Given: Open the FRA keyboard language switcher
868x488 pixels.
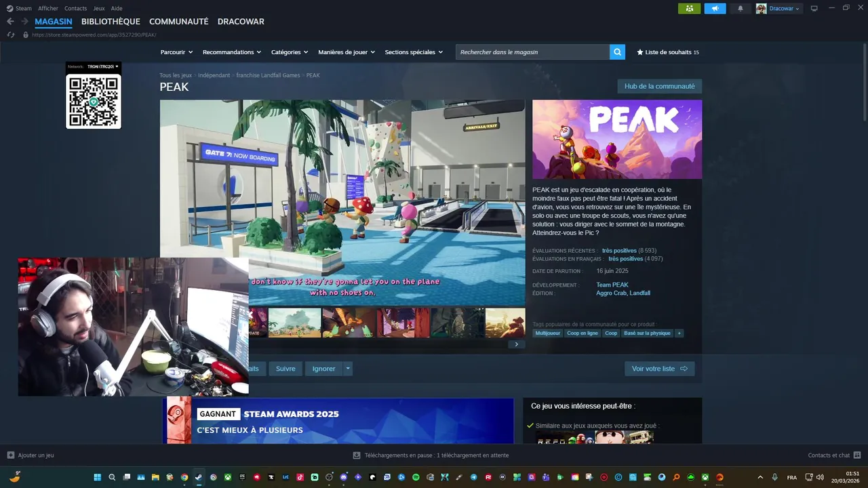Looking at the screenshot, I should tap(792, 477).
